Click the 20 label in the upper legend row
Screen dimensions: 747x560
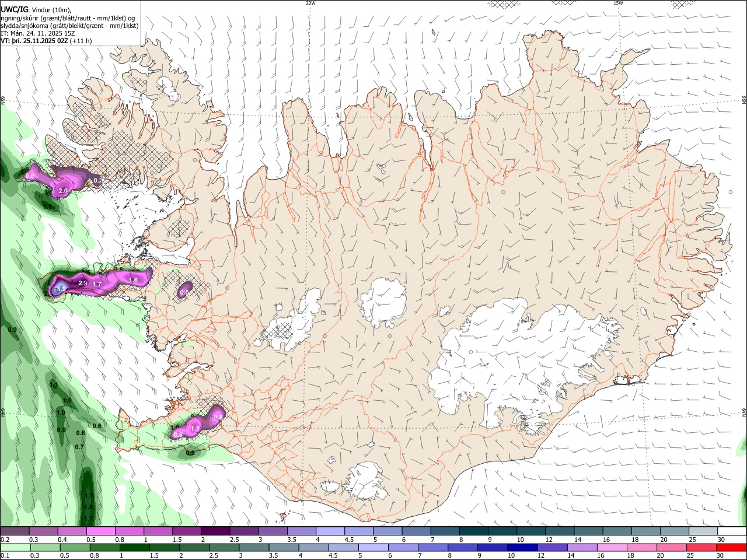664,540
